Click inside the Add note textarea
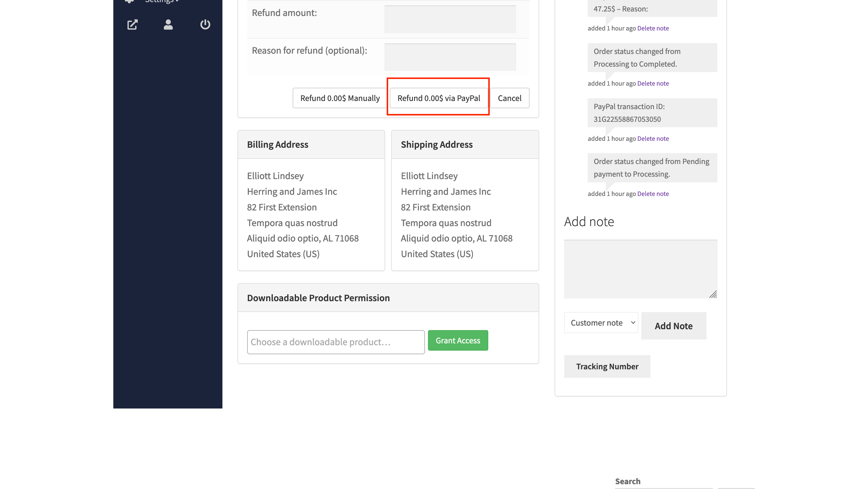Image resolution: width=868 pixels, height=489 pixels. (640, 269)
